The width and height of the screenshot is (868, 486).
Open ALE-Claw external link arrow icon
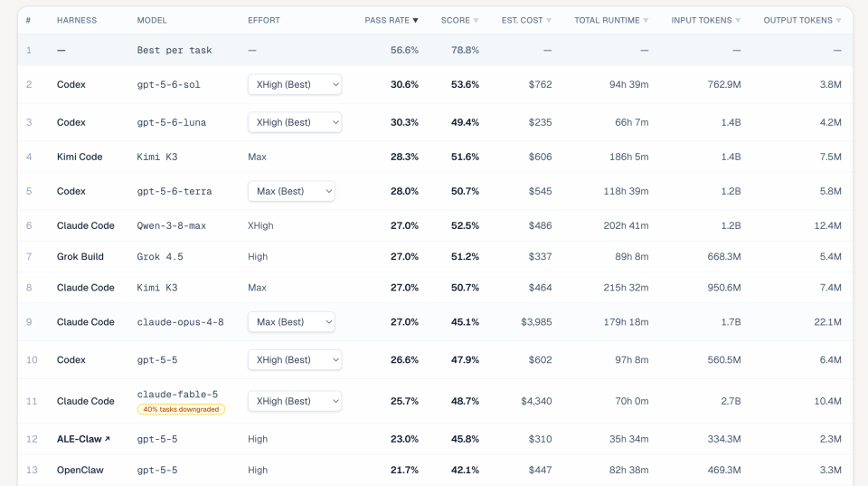pyautogui.click(x=108, y=438)
